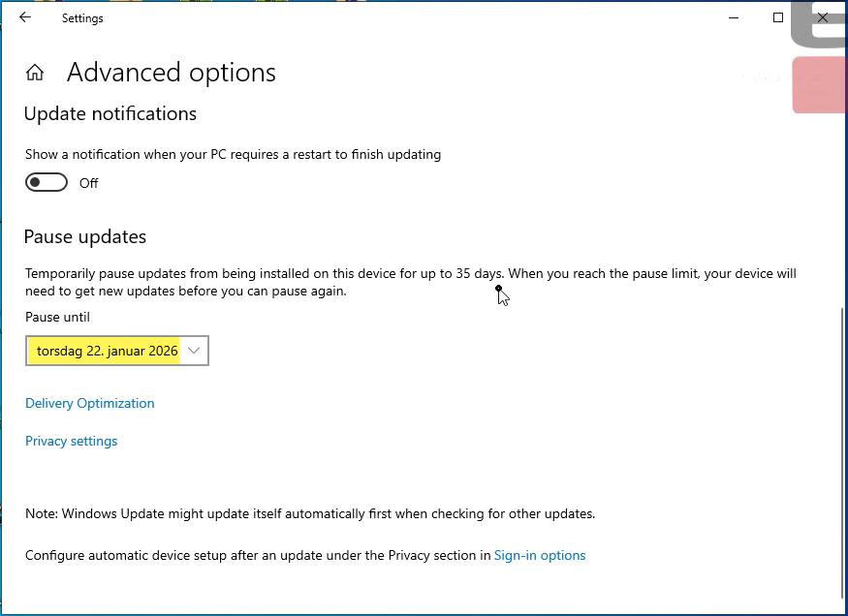The width and height of the screenshot is (848, 616).
Task: Go to Settings home via the house icon
Action: click(x=35, y=73)
